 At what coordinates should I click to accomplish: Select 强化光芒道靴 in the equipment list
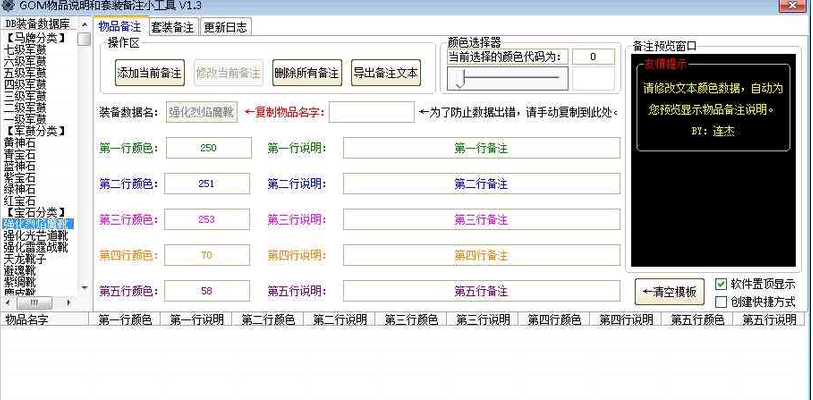(36, 235)
